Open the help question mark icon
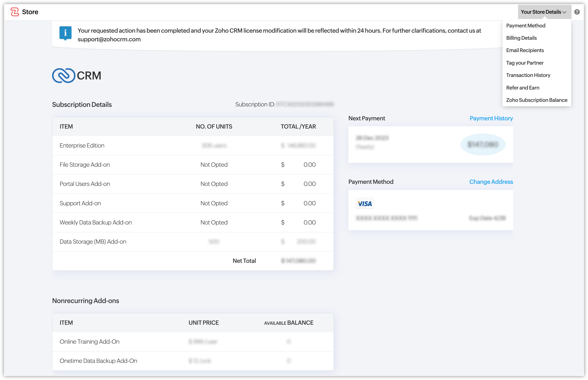Viewport: 588px width, 380px height. [577, 12]
